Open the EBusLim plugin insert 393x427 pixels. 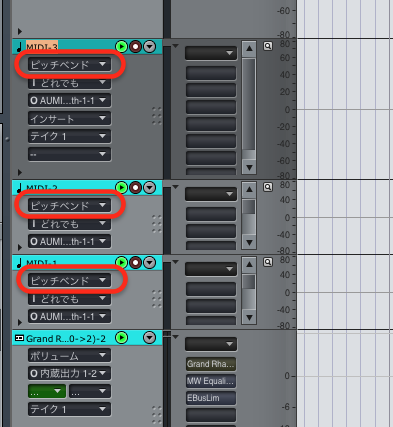click(x=211, y=398)
